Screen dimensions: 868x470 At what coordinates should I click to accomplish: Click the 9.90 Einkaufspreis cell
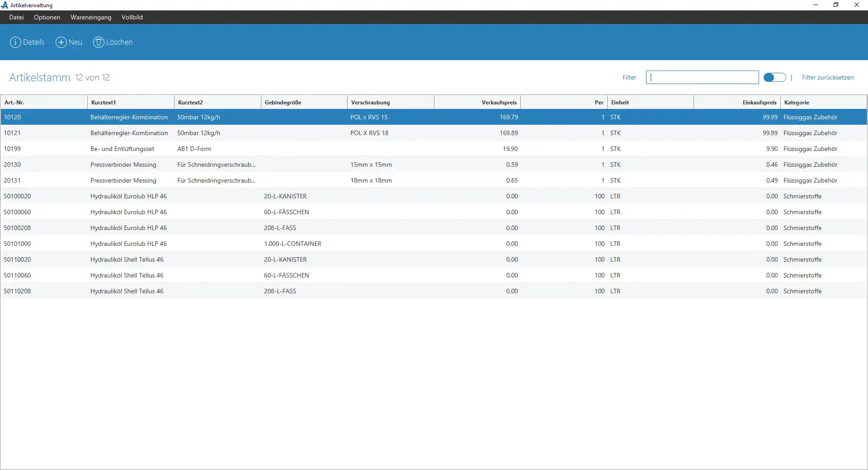[x=772, y=149]
